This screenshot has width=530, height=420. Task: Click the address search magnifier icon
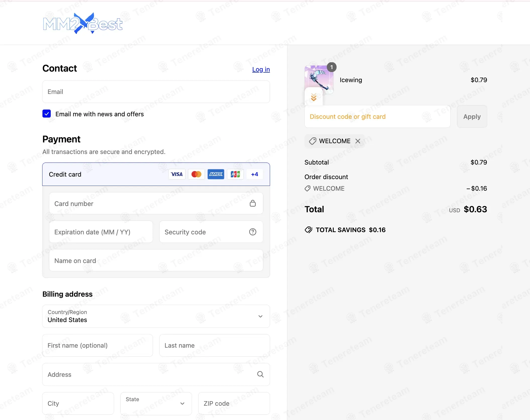pyautogui.click(x=260, y=374)
